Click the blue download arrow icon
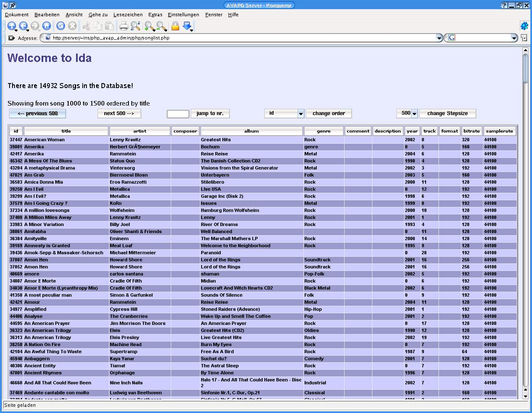 pos(187,26)
